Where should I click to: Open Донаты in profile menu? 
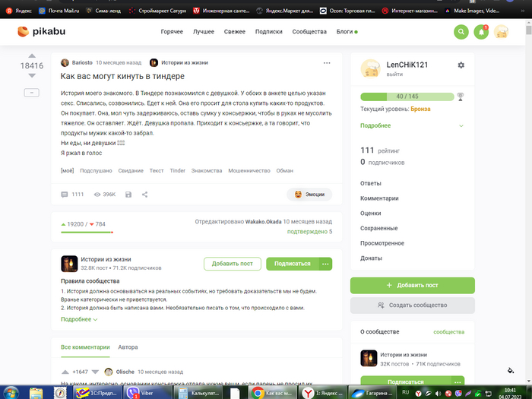(371, 258)
